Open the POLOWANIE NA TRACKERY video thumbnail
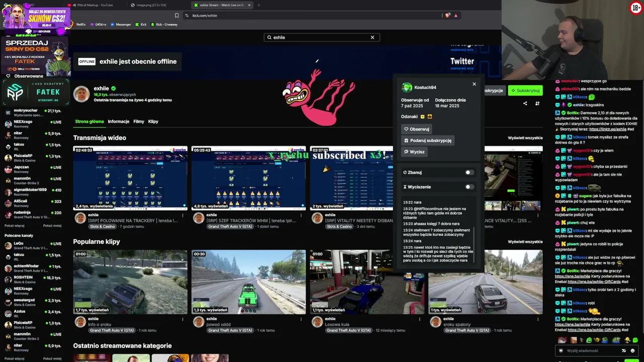Screen dimensions: 644x362 [x=130, y=178]
